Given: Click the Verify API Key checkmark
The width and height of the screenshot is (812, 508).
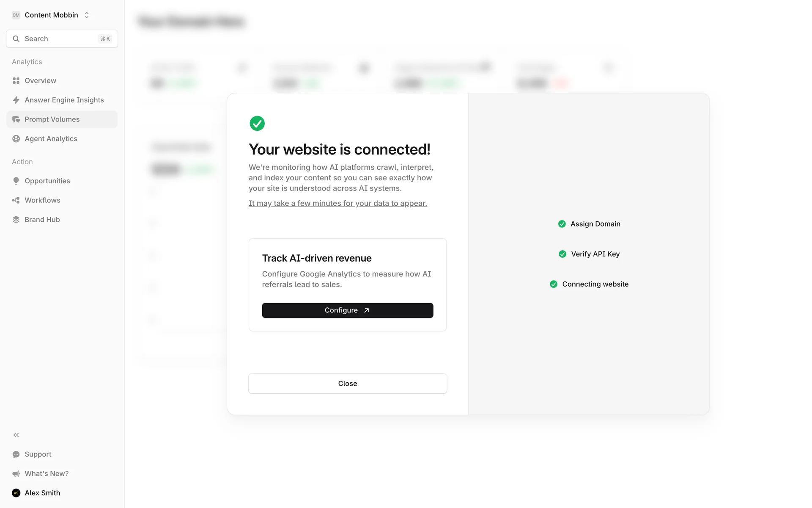Looking at the screenshot, I should point(562,254).
